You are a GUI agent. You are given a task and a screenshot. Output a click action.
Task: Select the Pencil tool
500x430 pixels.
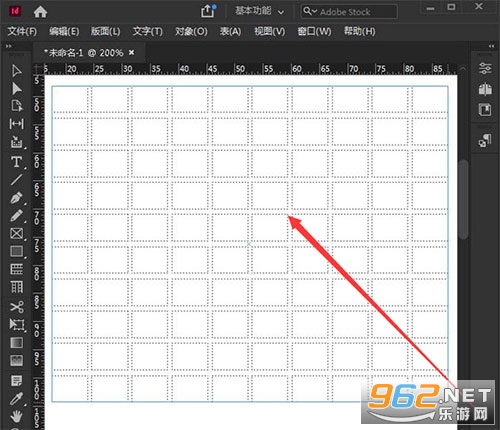click(16, 216)
